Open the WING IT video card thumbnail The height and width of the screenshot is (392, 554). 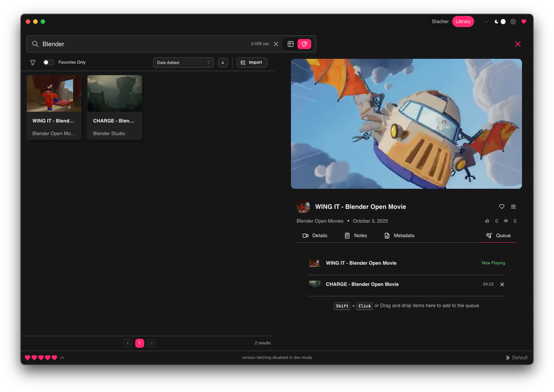point(54,93)
